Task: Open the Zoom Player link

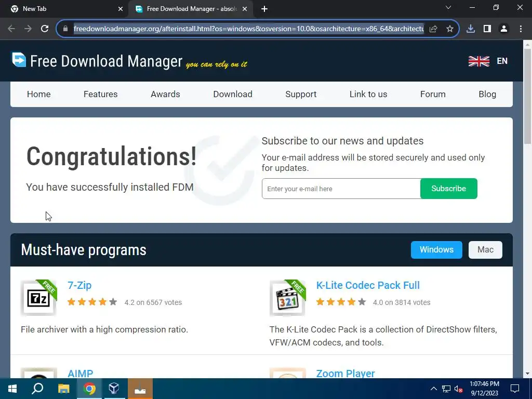Action: click(345, 374)
